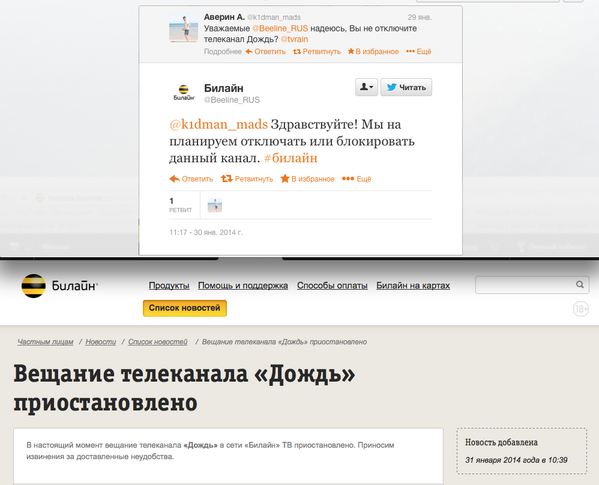599x485 pixels.
Task: Open Способы оплаты menu item
Action: tap(332, 286)
